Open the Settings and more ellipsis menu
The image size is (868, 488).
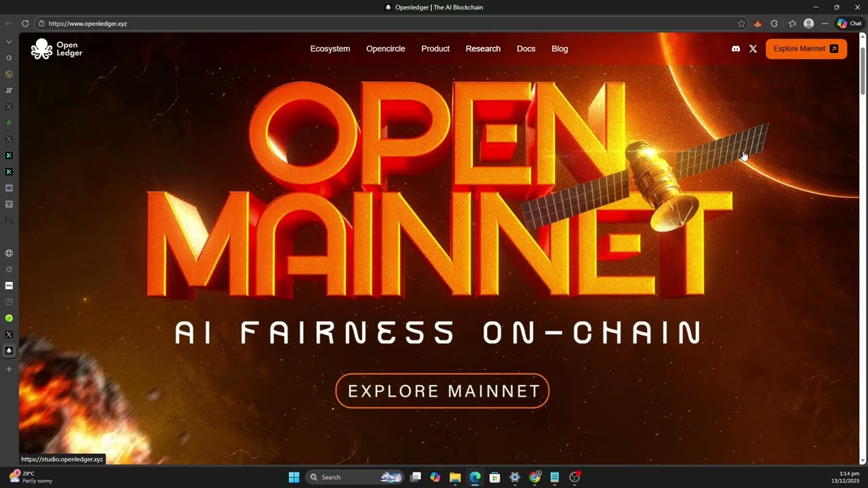tap(825, 24)
